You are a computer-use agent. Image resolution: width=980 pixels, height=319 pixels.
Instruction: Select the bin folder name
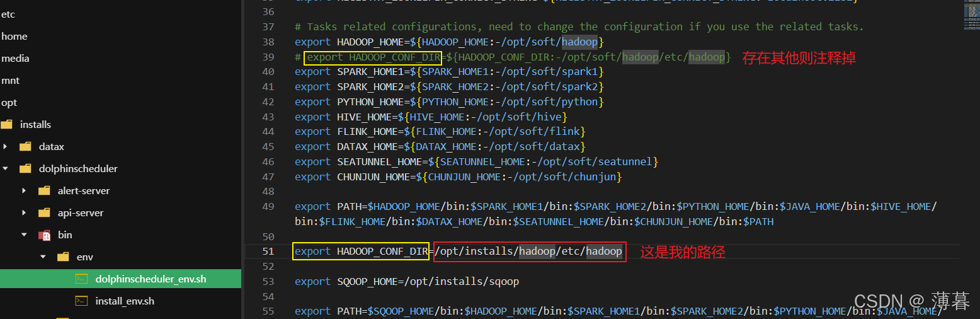coord(65,235)
